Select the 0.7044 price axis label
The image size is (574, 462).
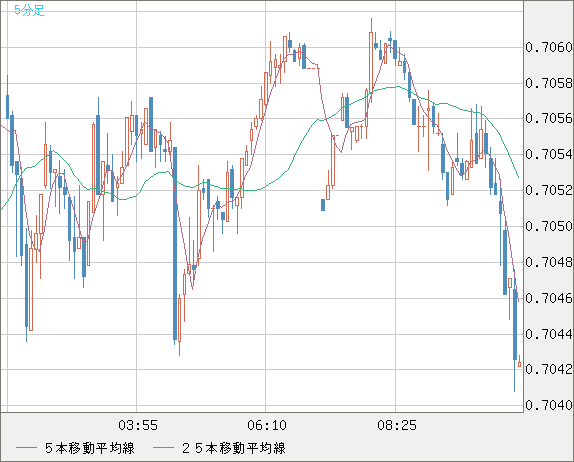[549, 334]
